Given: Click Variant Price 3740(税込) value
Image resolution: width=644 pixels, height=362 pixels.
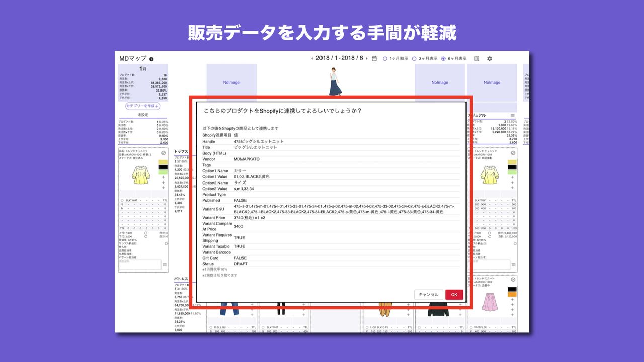Looking at the screenshot, I should coord(250,218).
